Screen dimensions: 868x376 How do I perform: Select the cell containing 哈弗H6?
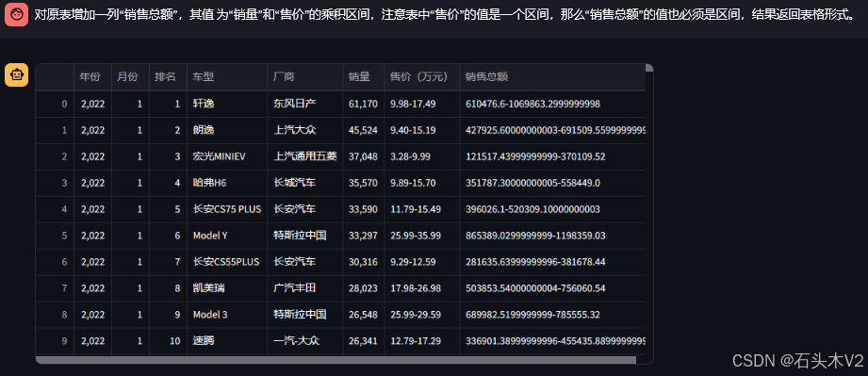[227, 183]
